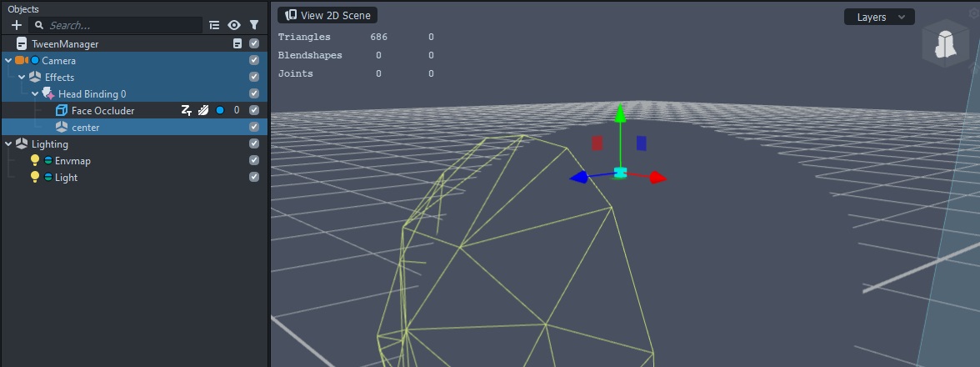
Task: Click the Light layer set dot
Action: tap(48, 177)
